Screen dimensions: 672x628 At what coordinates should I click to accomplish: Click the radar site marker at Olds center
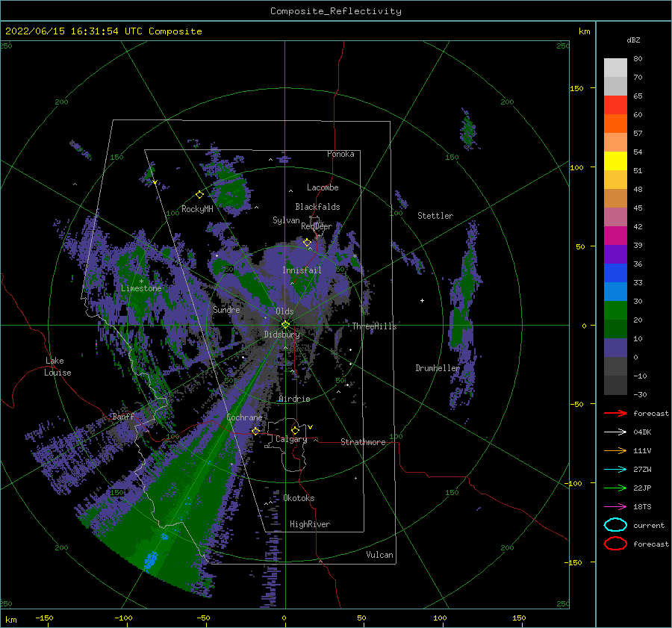[x=285, y=325]
